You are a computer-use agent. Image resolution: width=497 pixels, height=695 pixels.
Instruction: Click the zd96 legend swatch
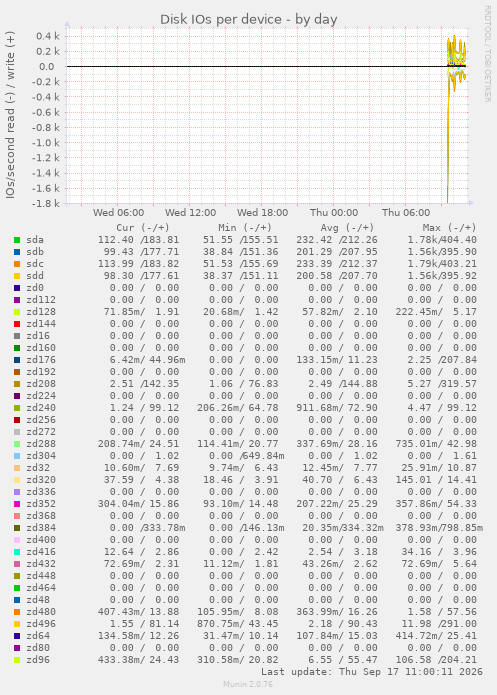pos(17,660)
